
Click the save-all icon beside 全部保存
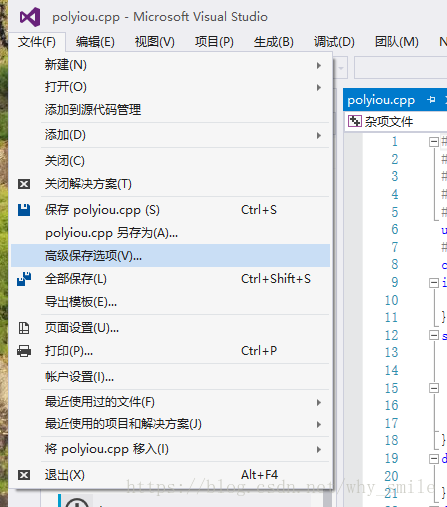pyautogui.click(x=24, y=279)
